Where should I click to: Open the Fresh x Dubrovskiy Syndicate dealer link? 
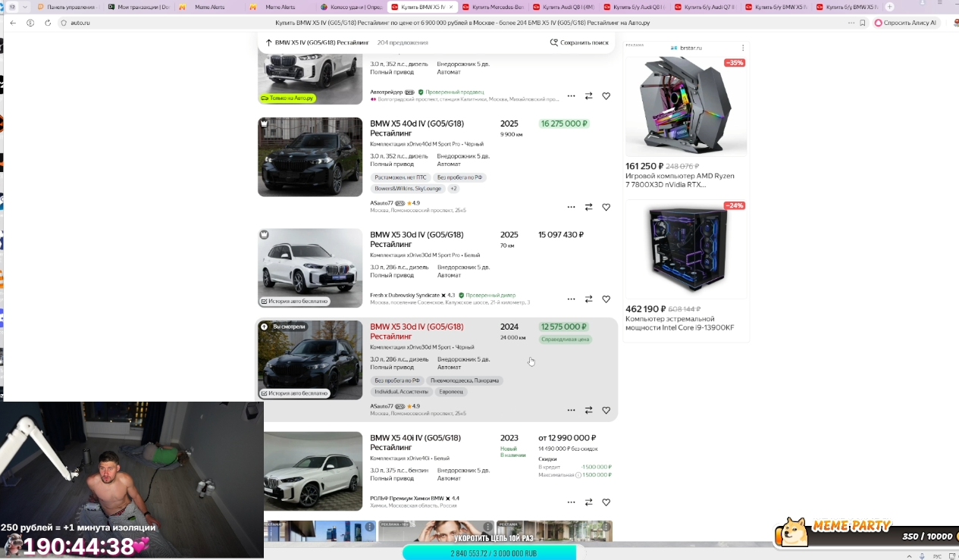(405, 296)
